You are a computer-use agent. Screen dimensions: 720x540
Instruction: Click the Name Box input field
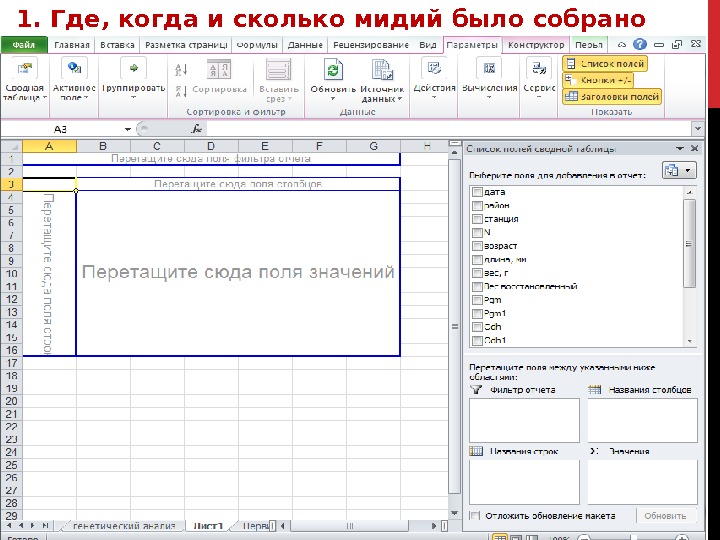[62, 129]
